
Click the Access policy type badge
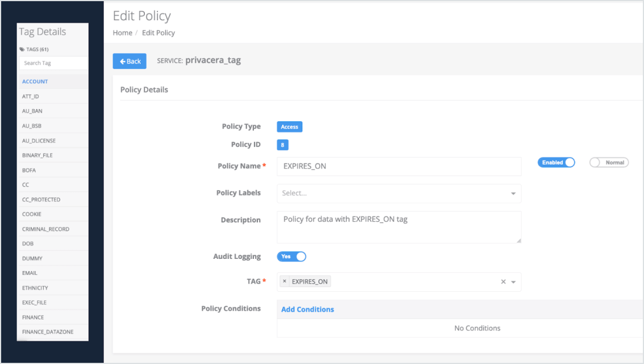pyautogui.click(x=289, y=127)
